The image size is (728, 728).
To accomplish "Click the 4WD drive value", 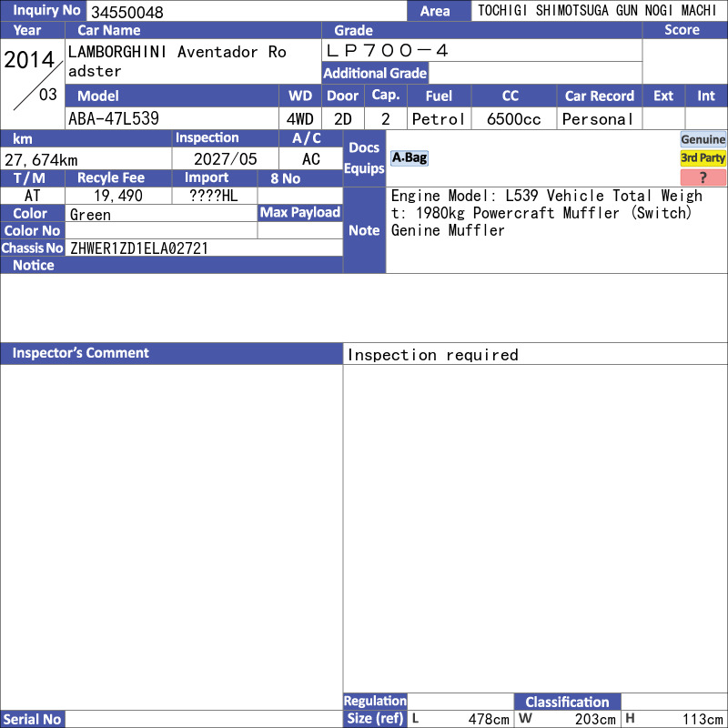I will pyautogui.click(x=299, y=119).
